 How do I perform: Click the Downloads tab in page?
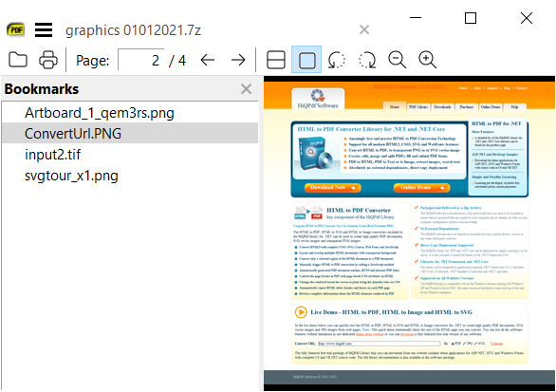[442, 107]
